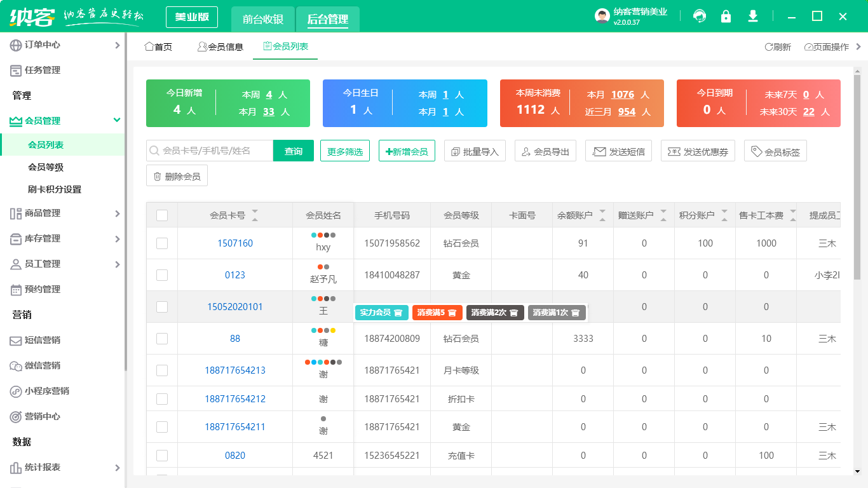The image size is (868, 488).
Task: Open 页面操作 page operations
Action: click(x=827, y=47)
